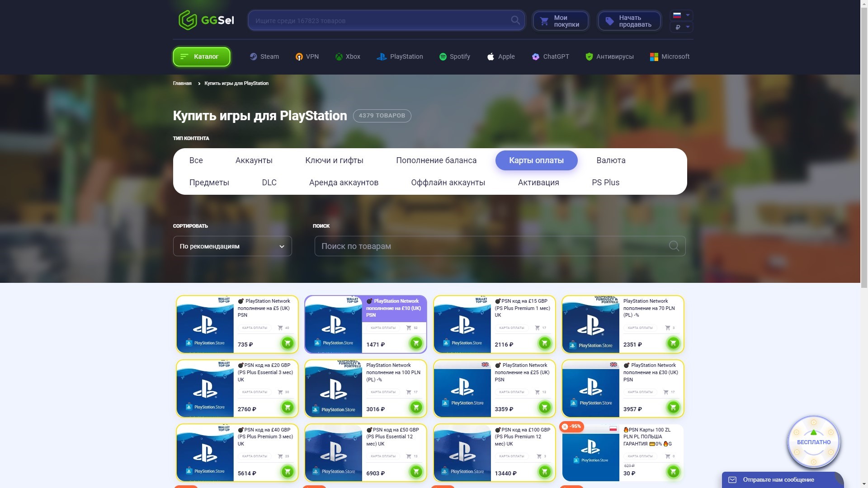The image size is (868, 488).
Task: Open the Microsoft category
Action: pyautogui.click(x=670, y=56)
